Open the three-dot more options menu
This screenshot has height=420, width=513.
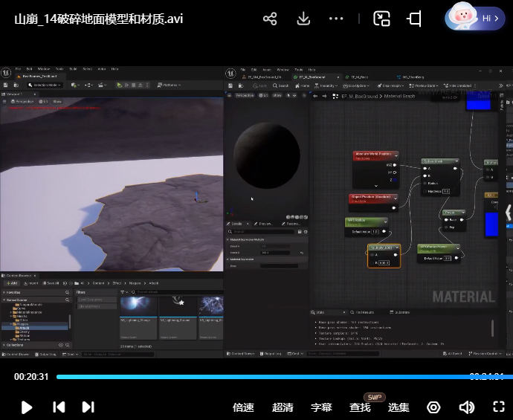pos(336,19)
